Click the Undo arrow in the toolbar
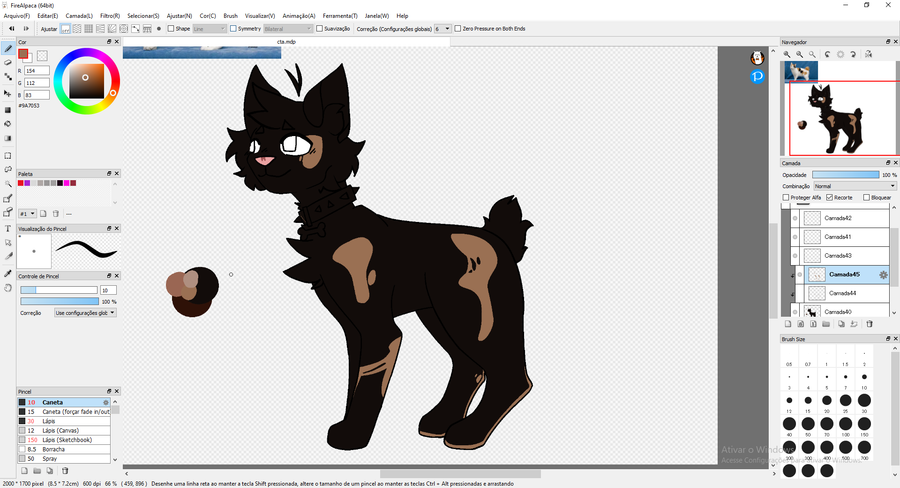 (x=11, y=28)
